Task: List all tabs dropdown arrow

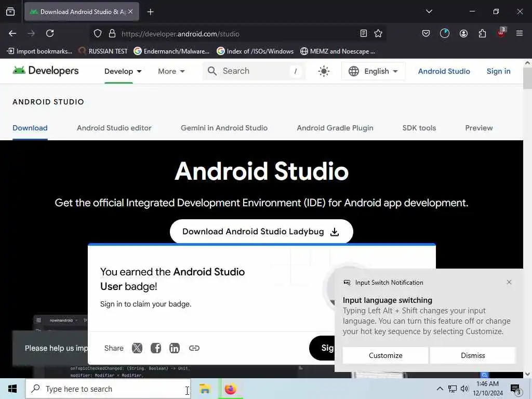Action: coord(429,11)
